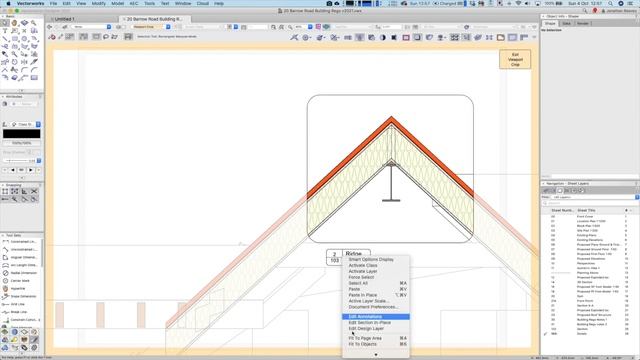Collapse the Basic palette triangle
The height and width of the screenshot is (360, 640).
[3, 16]
